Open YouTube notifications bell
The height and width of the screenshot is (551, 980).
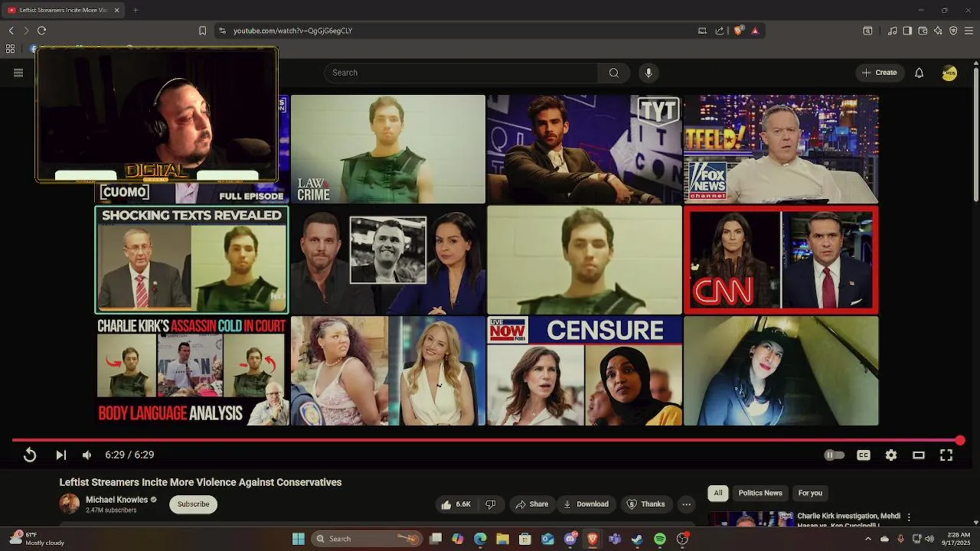(920, 73)
